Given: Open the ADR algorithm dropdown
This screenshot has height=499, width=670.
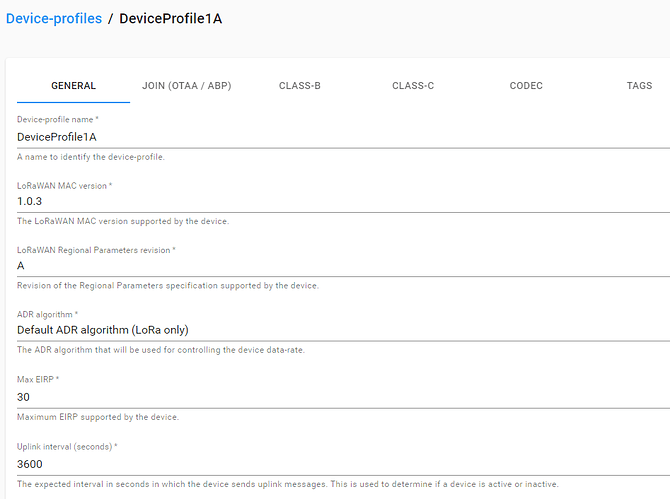Looking at the screenshot, I should coord(344,330).
